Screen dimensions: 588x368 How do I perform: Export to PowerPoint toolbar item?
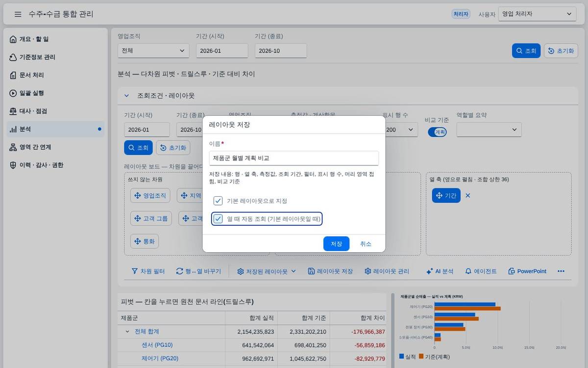click(527, 271)
